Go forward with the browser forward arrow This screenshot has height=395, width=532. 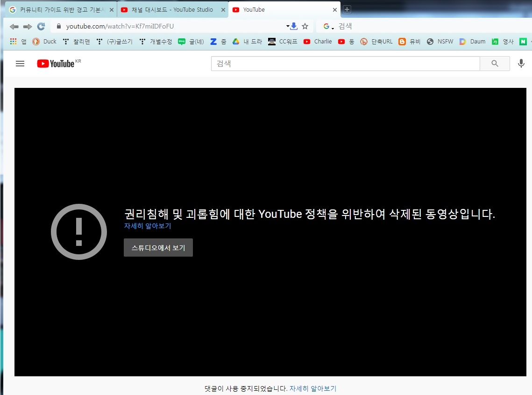pyautogui.click(x=28, y=27)
